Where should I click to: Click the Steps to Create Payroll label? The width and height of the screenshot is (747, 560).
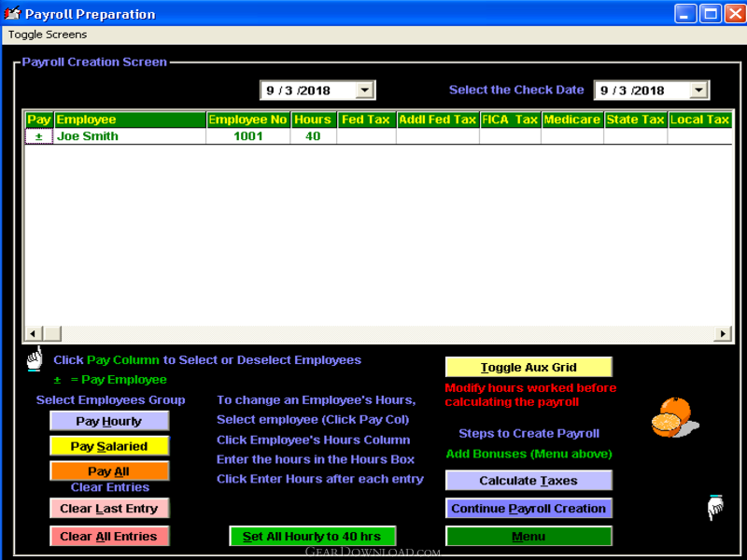tap(529, 433)
